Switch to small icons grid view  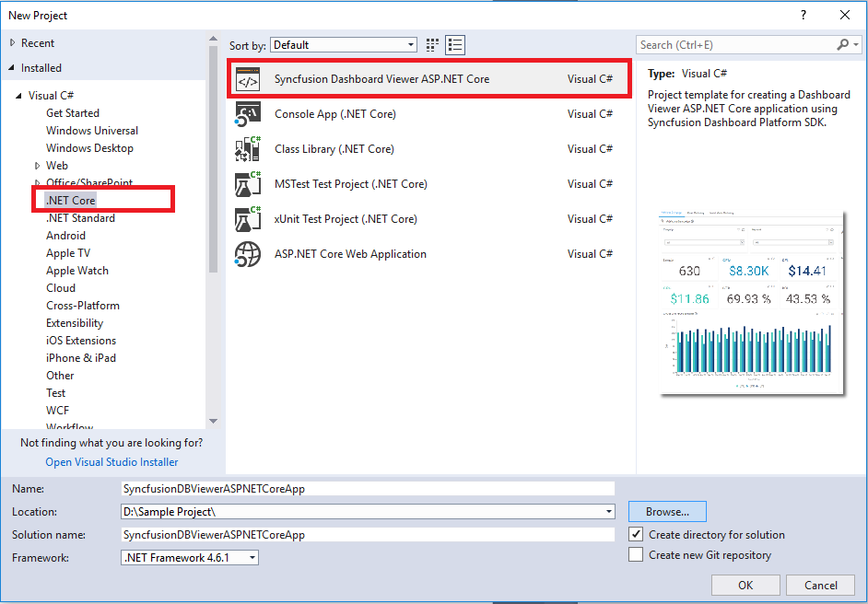coord(434,45)
